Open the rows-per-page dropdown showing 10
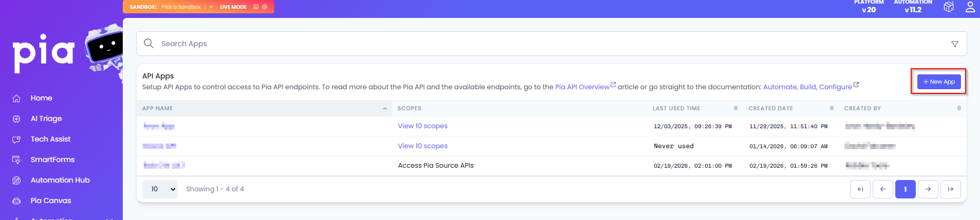 (160, 189)
